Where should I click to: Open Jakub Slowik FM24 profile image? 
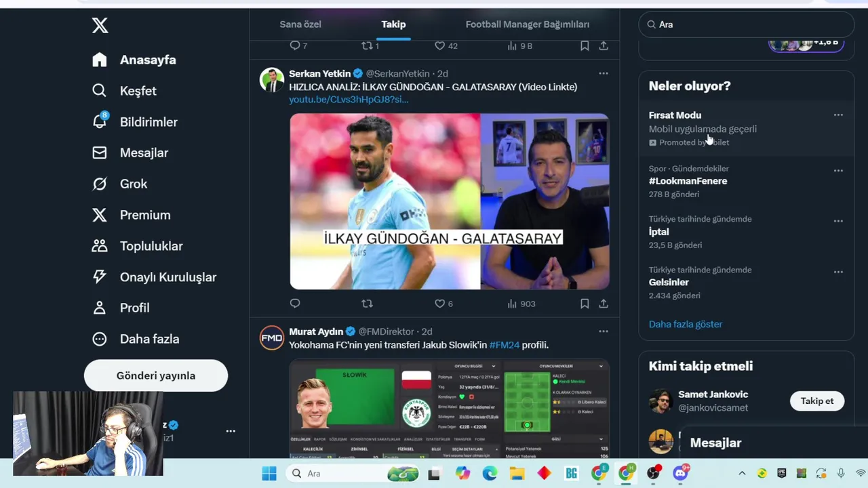[450, 409]
